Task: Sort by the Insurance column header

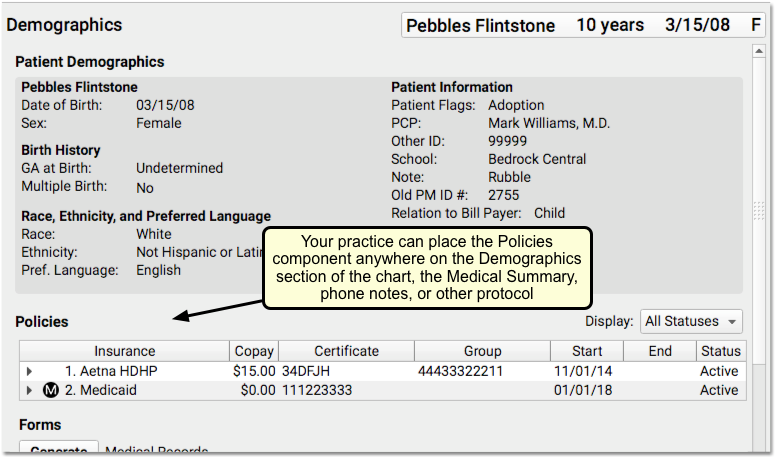Action: click(124, 351)
